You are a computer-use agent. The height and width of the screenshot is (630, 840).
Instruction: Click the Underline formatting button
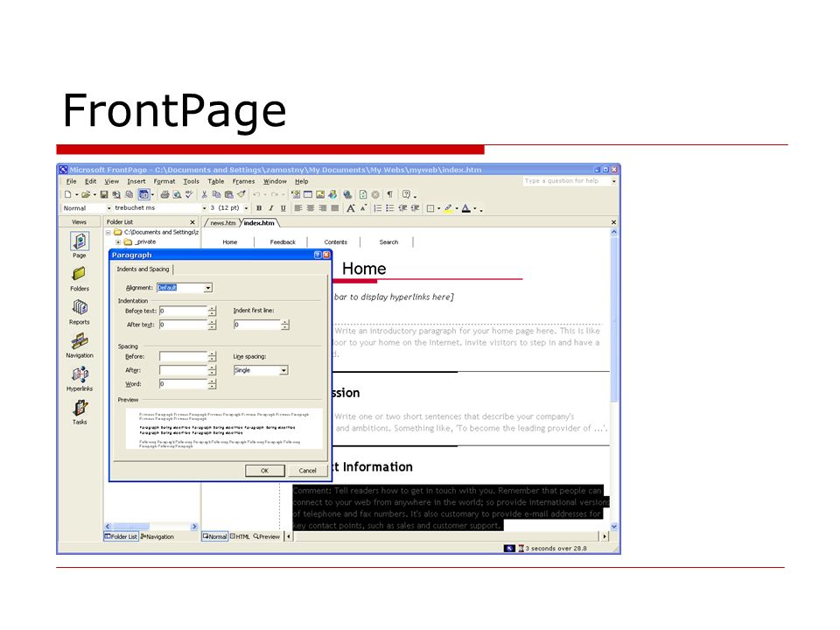(283, 208)
